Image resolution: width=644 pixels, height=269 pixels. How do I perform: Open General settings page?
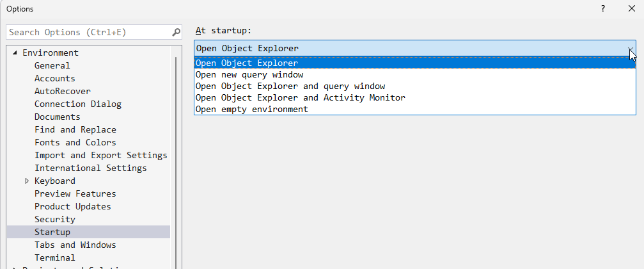coord(52,66)
